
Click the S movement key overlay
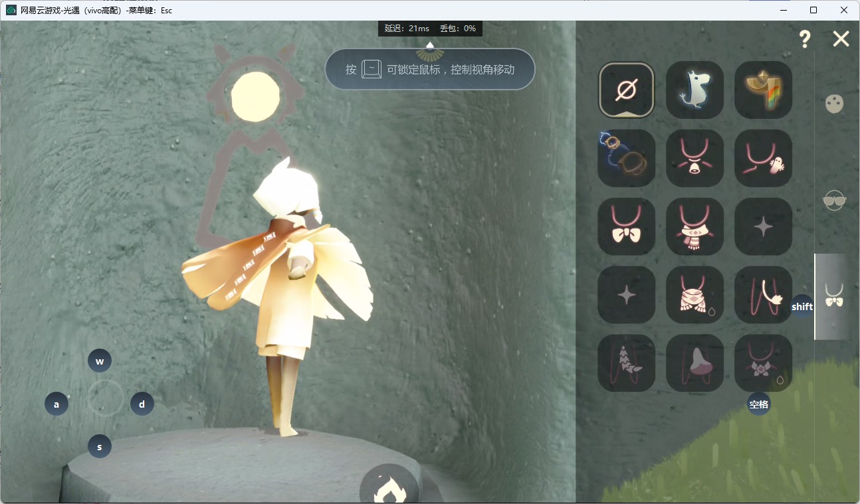(x=100, y=447)
